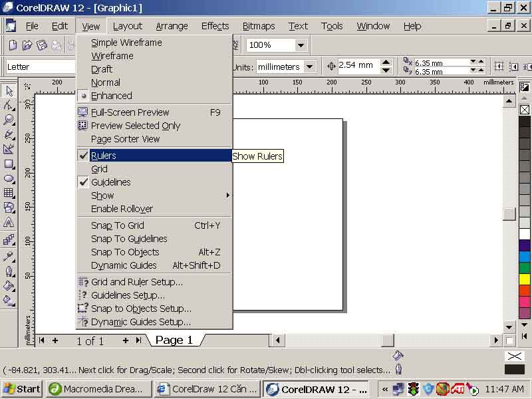Add a page before with left plus
The image size is (532, 399).
coord(55,340)
